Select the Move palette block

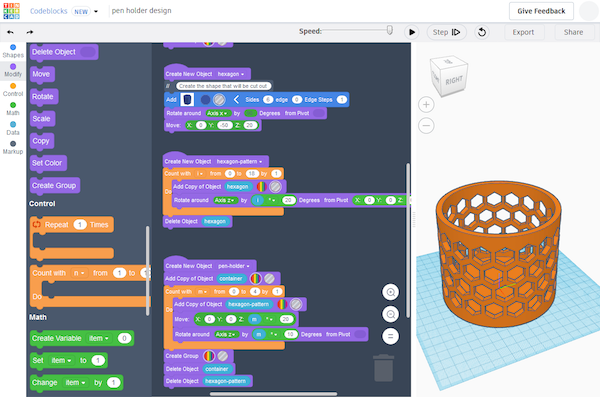(42, 74)
